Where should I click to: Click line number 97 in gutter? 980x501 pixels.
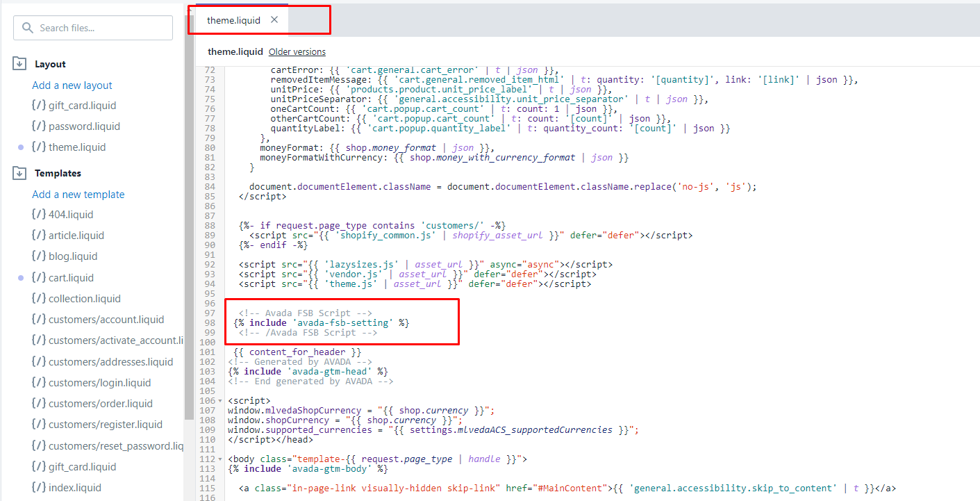point(208,313)
